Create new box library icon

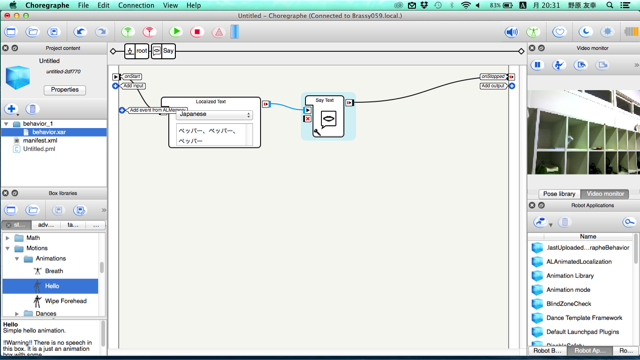tap(11, 210)
